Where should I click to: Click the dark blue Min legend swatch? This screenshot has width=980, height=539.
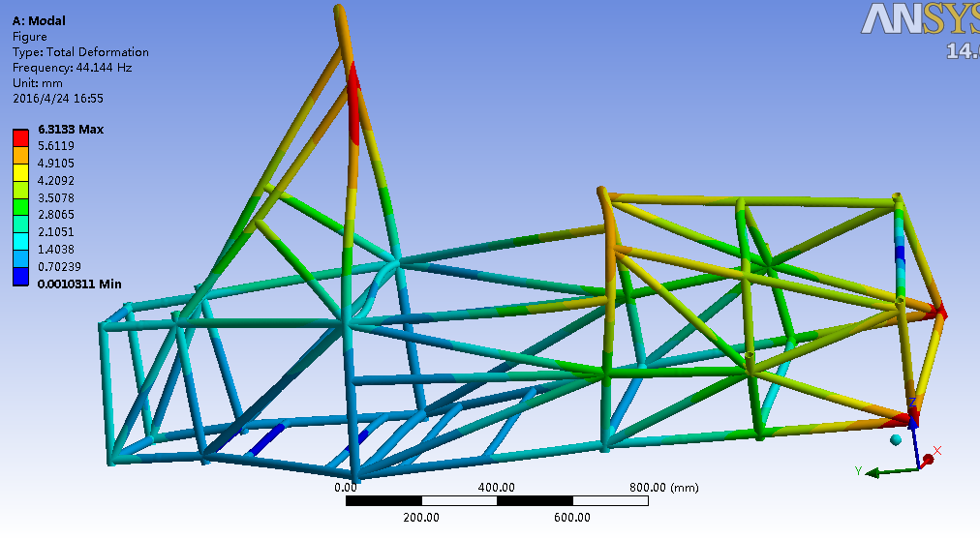(x=20, y=277)
